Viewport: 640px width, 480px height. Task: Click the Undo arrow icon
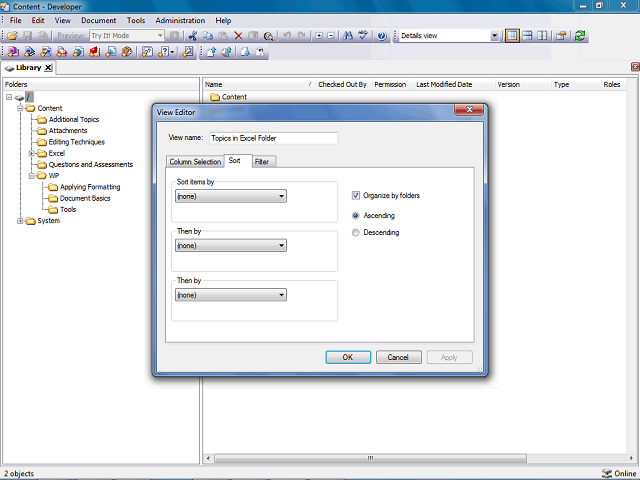pyautogui.click(x=287, y=36)
